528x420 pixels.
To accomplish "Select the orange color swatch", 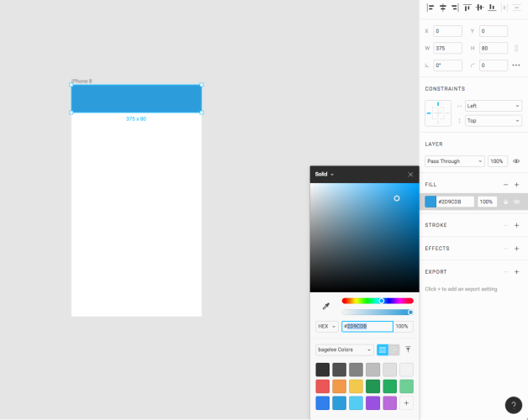I will point(339,386).
